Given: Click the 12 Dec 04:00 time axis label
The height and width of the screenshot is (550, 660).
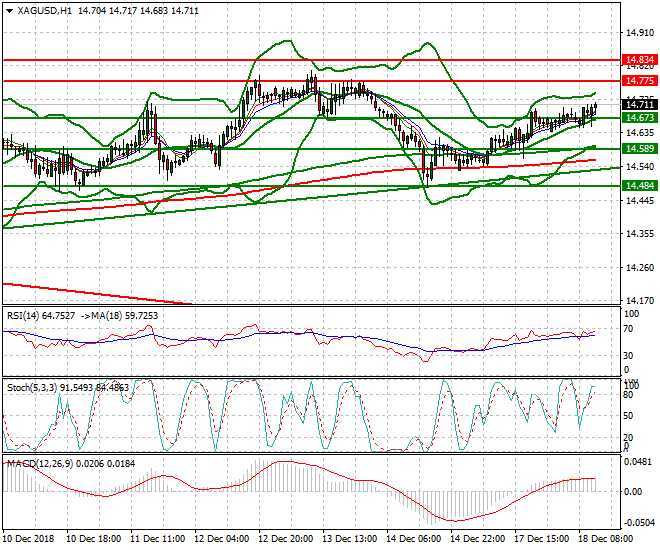Looking at the screenshot, I should tap(222, 539).
